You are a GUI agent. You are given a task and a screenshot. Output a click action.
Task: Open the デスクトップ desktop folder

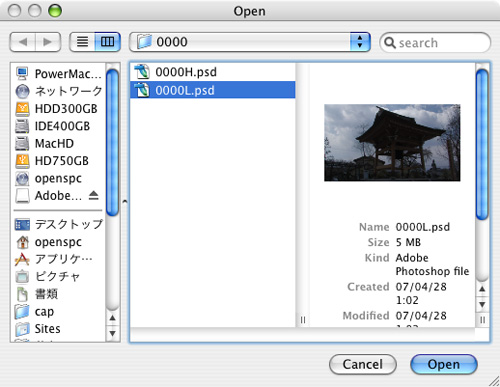pos(59,224)
